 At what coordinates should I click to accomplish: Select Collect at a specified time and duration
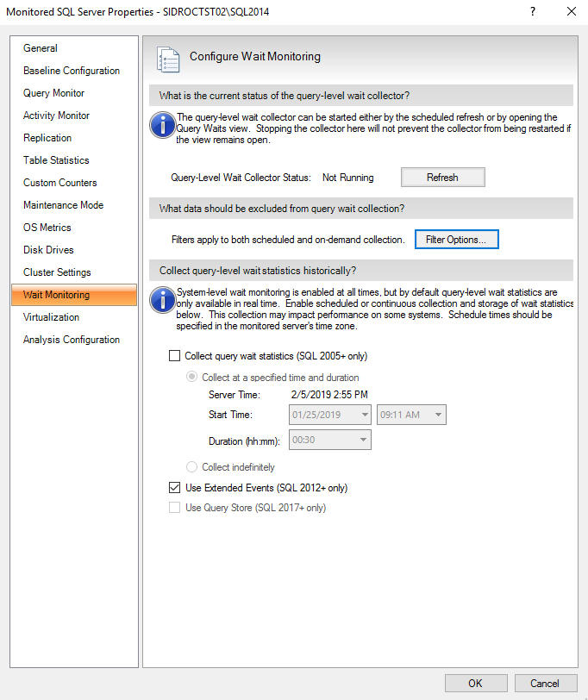click(x=191, y=377)
